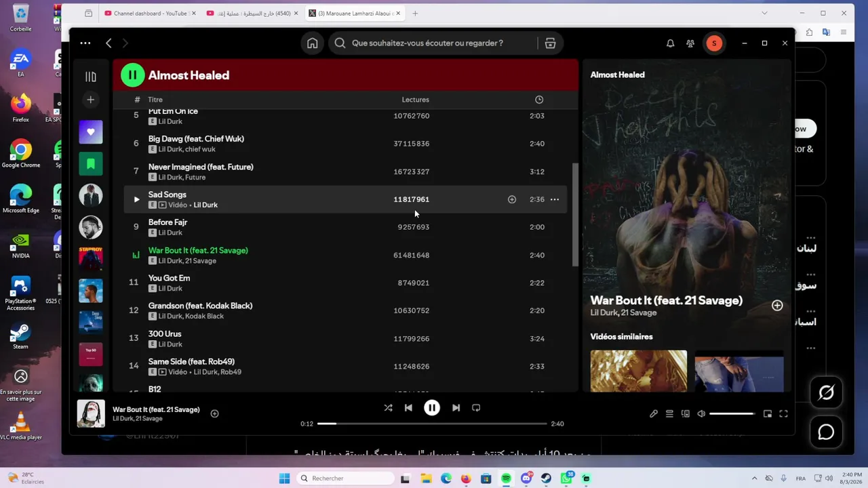This screenshot has width=868, height=488.
Task: Adjust the Spotify volume slider
Action: pos(732,413)
